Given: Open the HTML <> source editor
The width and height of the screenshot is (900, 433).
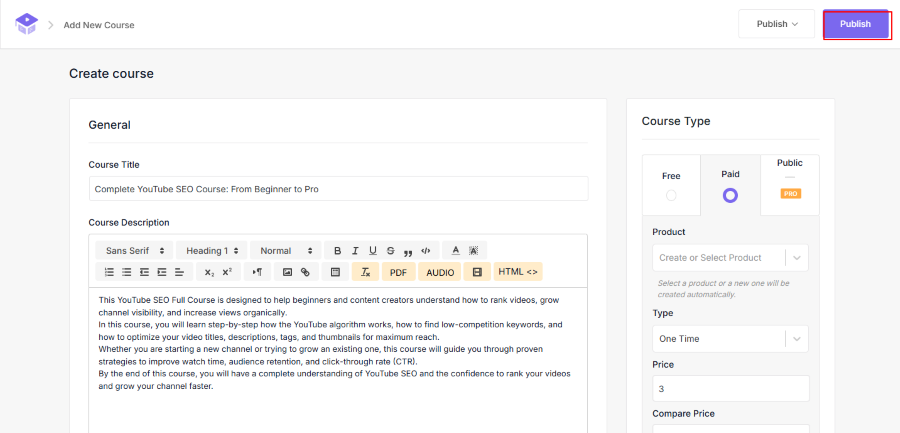Looking at the screenshot, I should tap(518, 272).
